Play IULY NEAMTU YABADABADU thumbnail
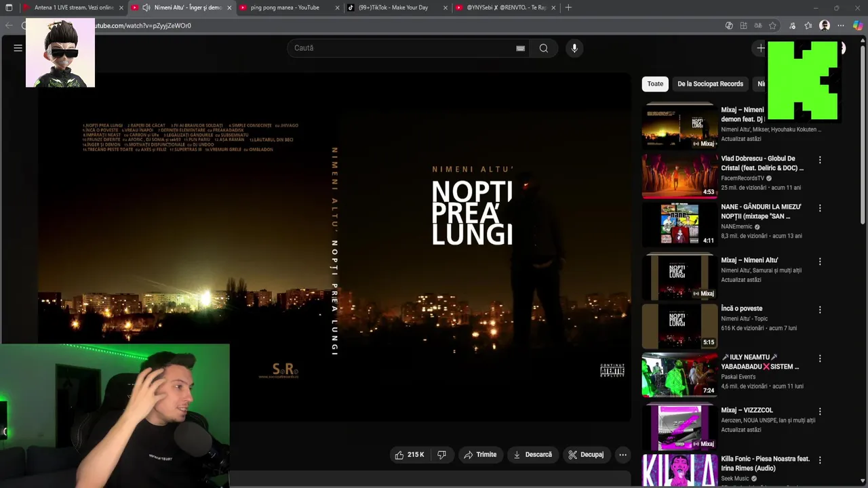The width and height of the screenshot is (868, 488). coord(679,375)
